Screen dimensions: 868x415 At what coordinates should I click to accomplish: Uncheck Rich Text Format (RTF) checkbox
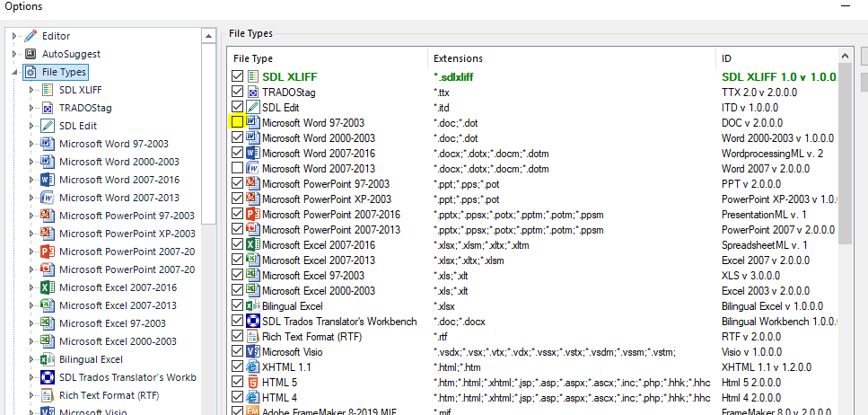click(x=238, y=336)
